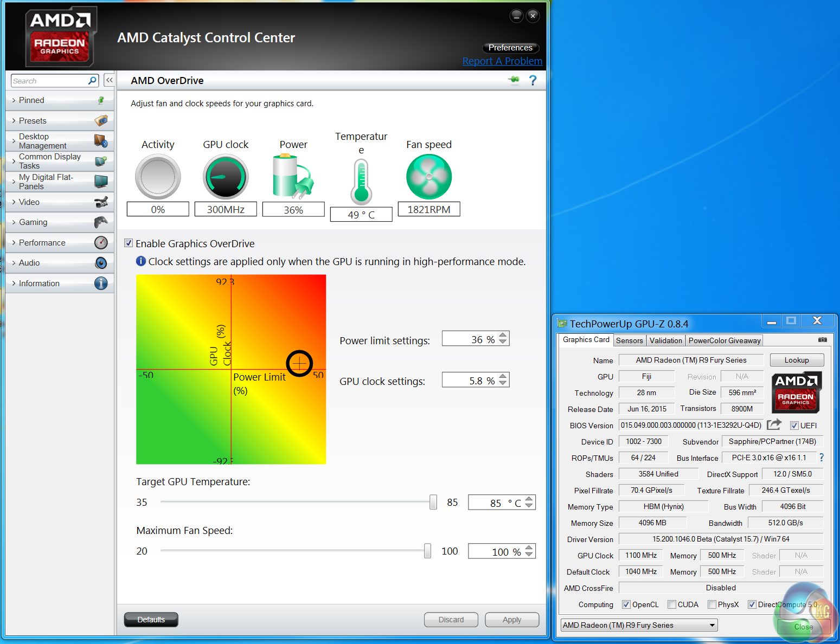Click the BIOS export share icon
Image resolution: width=840 pixels, height=644 pixels.
[774, 424]
